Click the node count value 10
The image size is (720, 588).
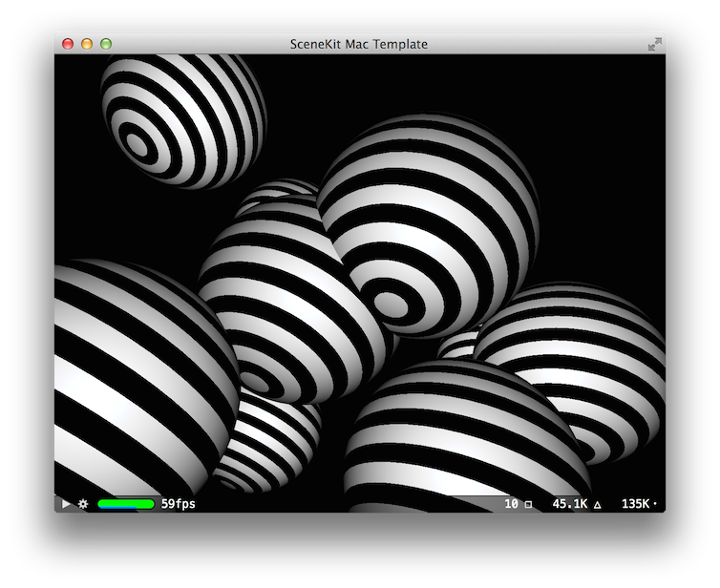click(x=511, y=504)
